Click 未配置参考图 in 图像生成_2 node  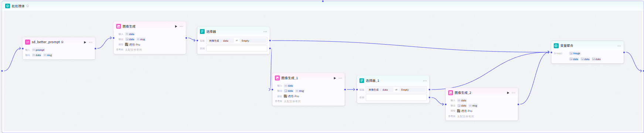pos(466,116)
